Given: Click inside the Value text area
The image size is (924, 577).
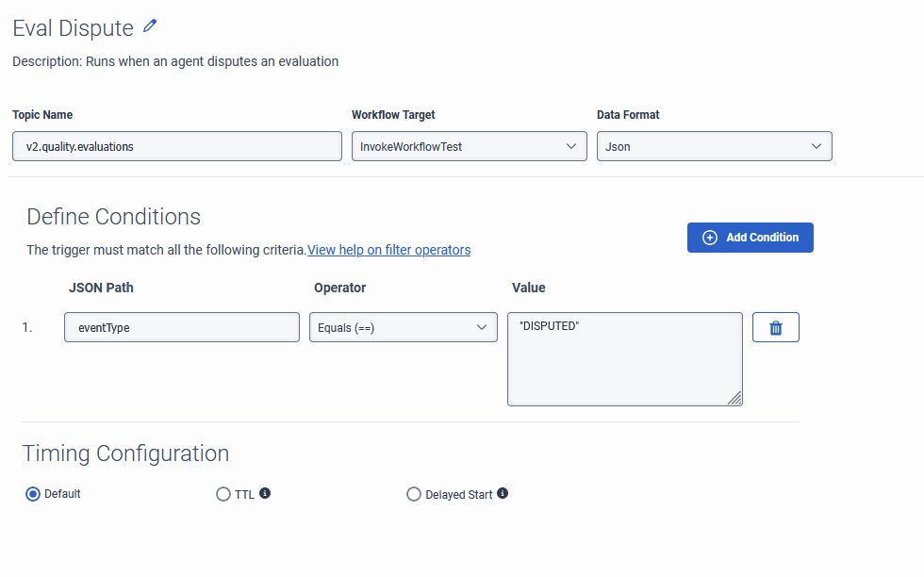Looking at the screenshot, I should (x=624, y=363).
